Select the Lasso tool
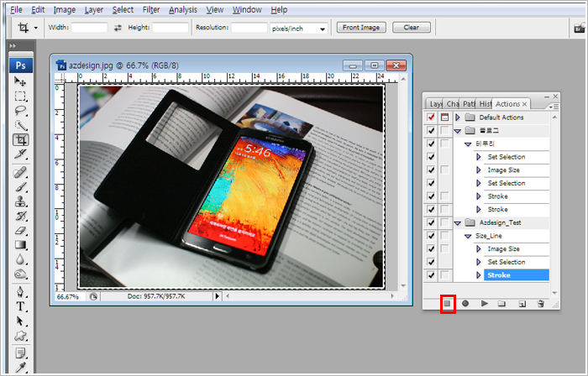 point(20,111)
